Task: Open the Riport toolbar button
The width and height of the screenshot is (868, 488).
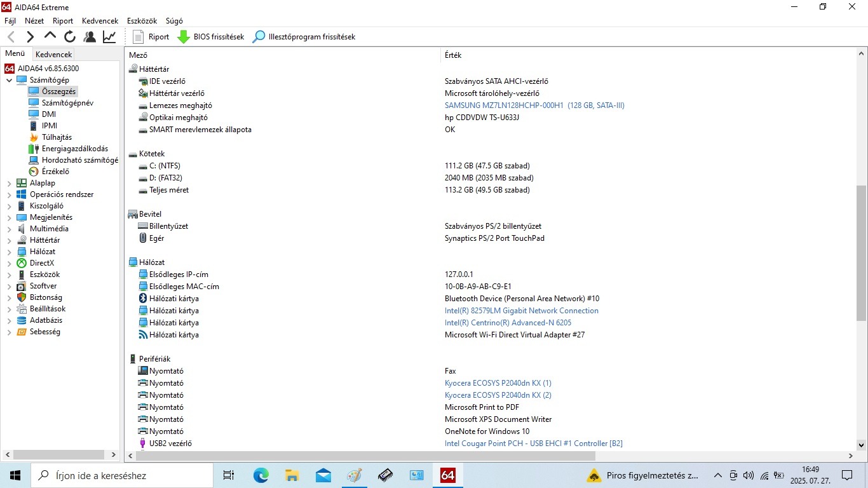Action: (151, 37)
